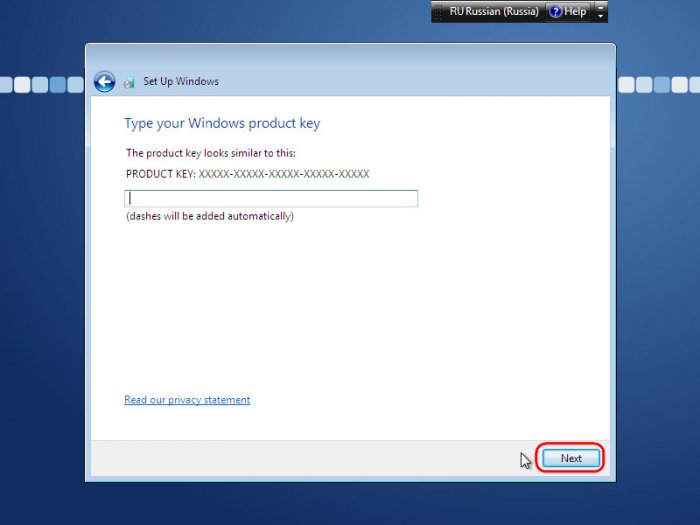700x525 pixels.
Task: Click the Next button
Action: tap(571, 458)
